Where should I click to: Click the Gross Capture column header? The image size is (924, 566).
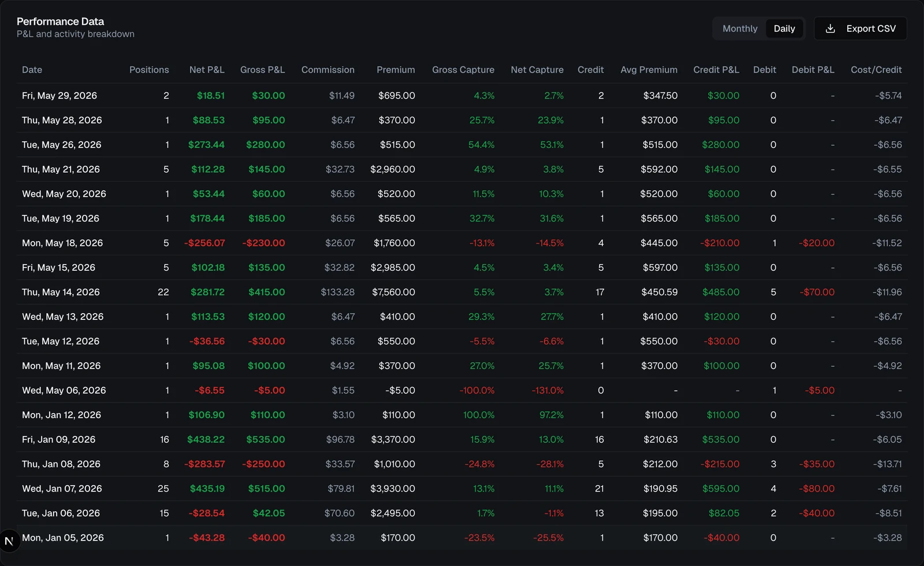463,70
